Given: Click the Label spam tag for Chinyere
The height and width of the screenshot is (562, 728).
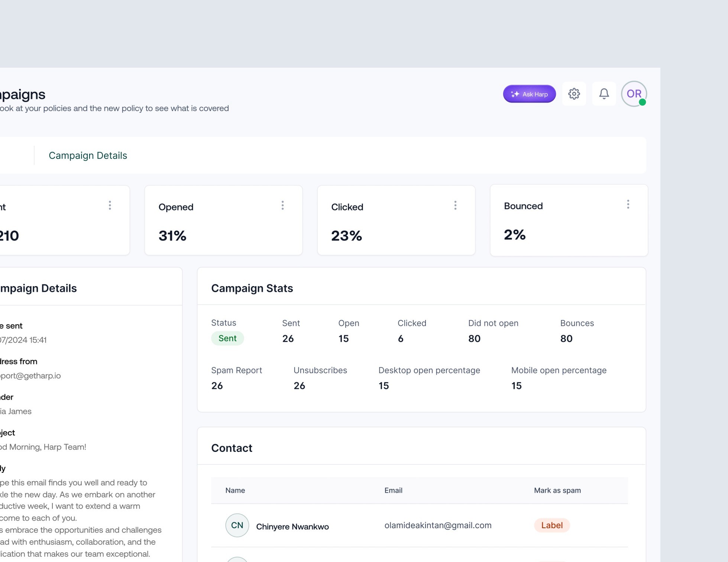Looking at the screenshot, I should pyautogui.click(x=551, y=525).
